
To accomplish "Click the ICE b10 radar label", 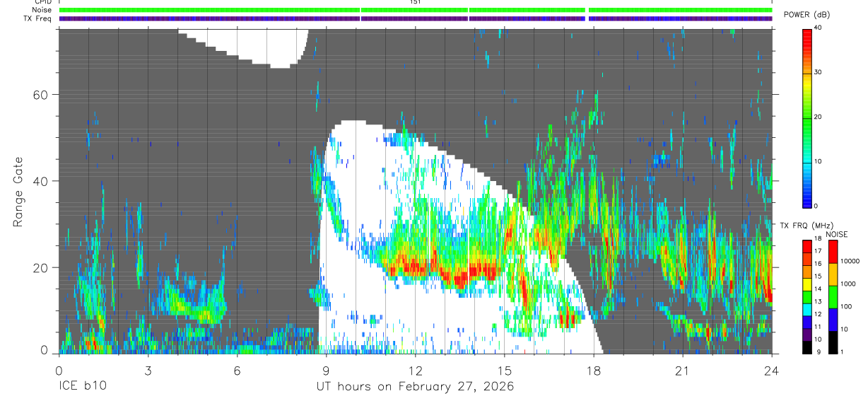I will pyautogui.click(x=81, y=387).
